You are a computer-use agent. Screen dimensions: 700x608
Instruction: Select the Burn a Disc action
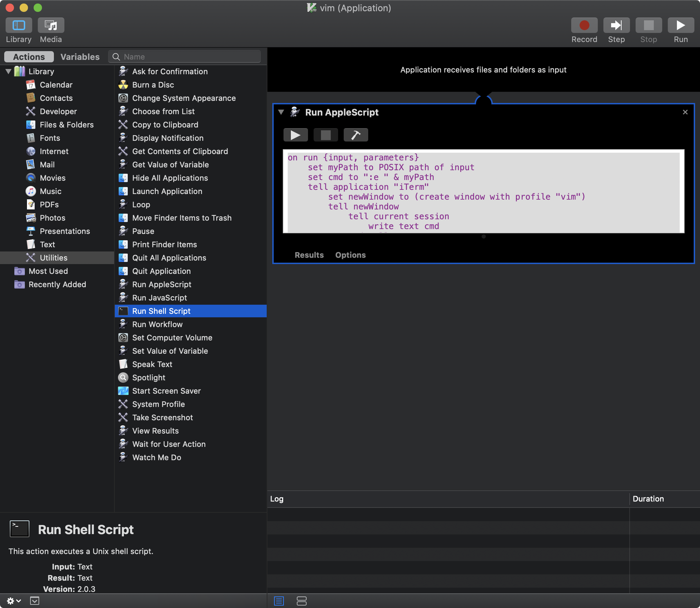click(x=191, y=85)
